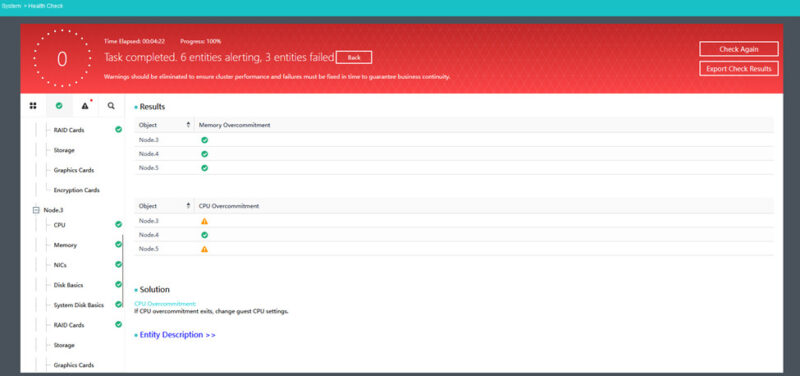The height and width of the screenshot is (376, 800).
Task: Click the CPU Overcommitment column header
Action: click(x=229, y=206)
